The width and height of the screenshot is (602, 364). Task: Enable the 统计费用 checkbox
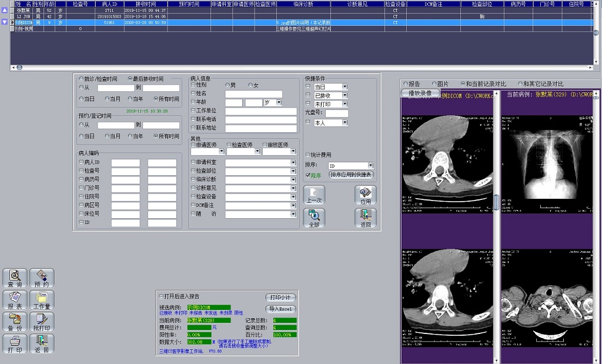click(308, 155)
